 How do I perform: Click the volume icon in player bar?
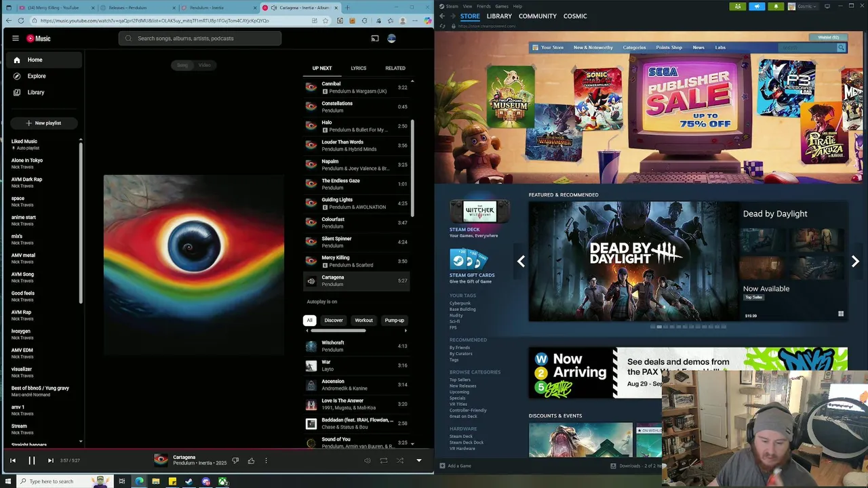point(367,460)
